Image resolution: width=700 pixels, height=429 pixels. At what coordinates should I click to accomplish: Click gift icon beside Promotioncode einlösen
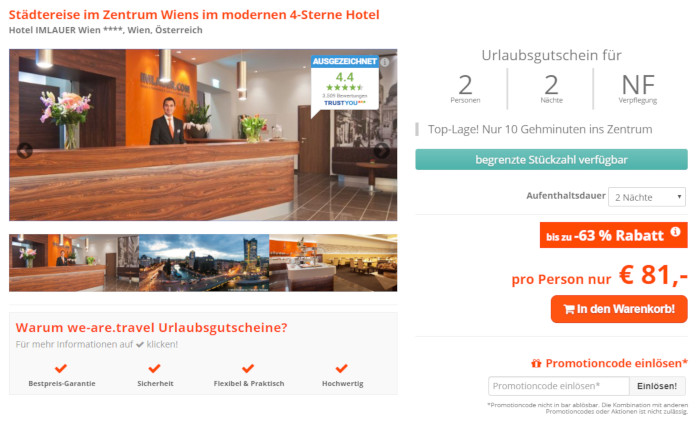click(536, 363)
